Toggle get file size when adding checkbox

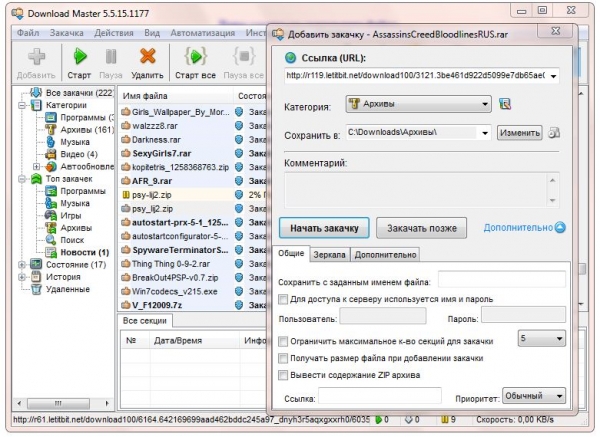(283, 358)
